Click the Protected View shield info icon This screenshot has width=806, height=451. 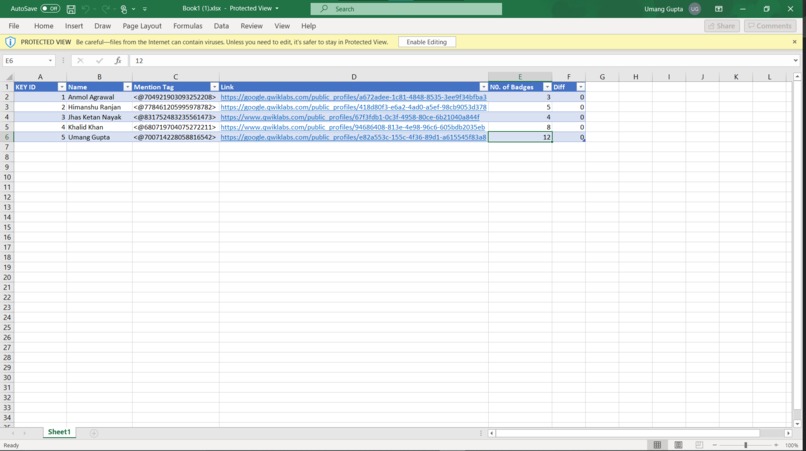coord(10,42)
